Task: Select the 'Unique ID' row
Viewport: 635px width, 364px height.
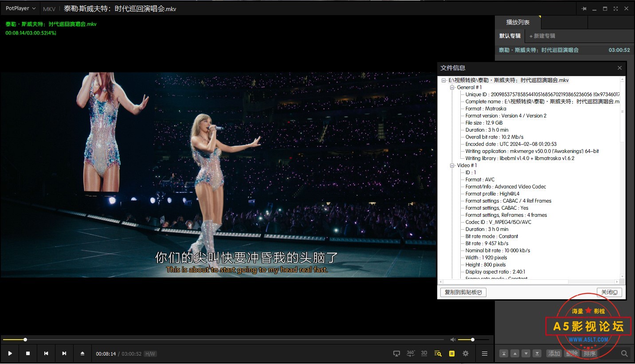Action: 542,94
